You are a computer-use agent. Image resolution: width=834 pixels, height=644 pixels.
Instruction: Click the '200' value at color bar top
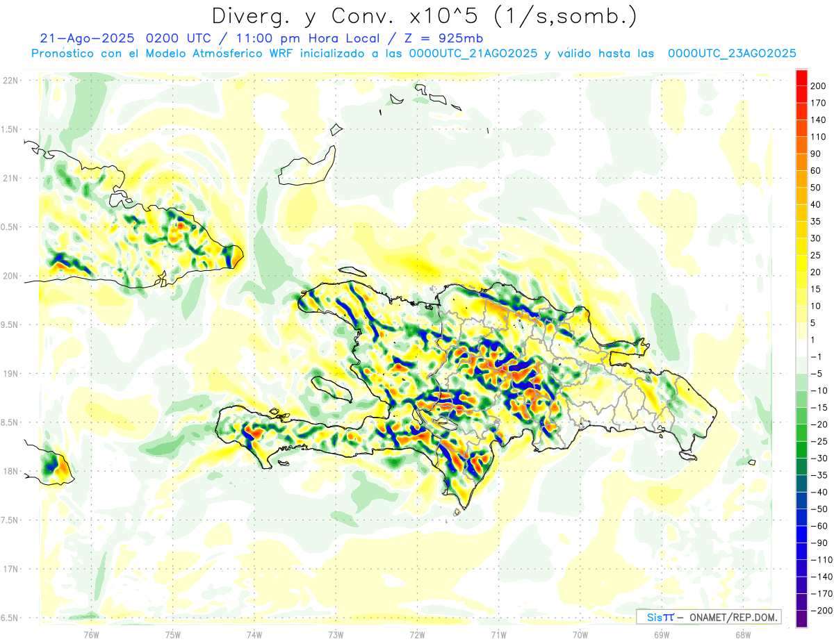point(819,86)
